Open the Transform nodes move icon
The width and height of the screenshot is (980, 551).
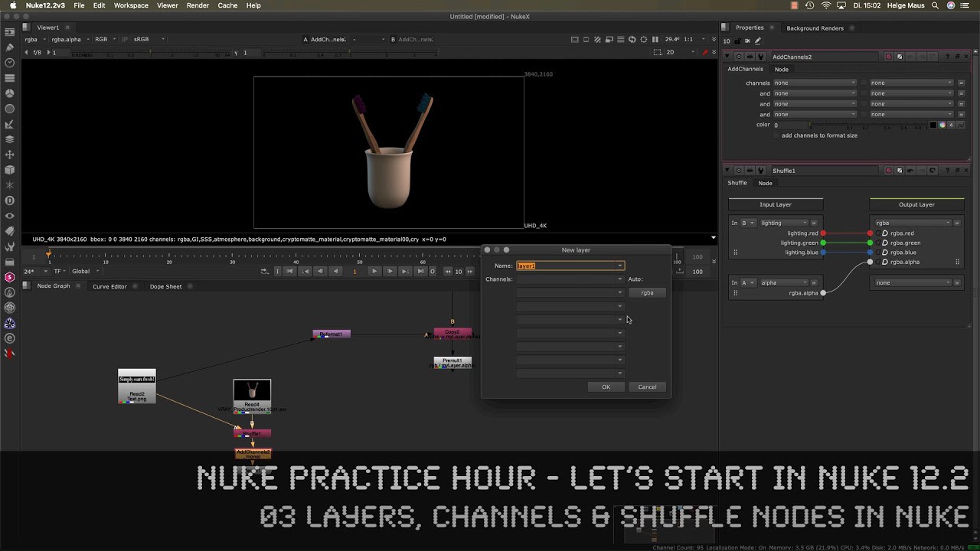(x=10, y=155)
